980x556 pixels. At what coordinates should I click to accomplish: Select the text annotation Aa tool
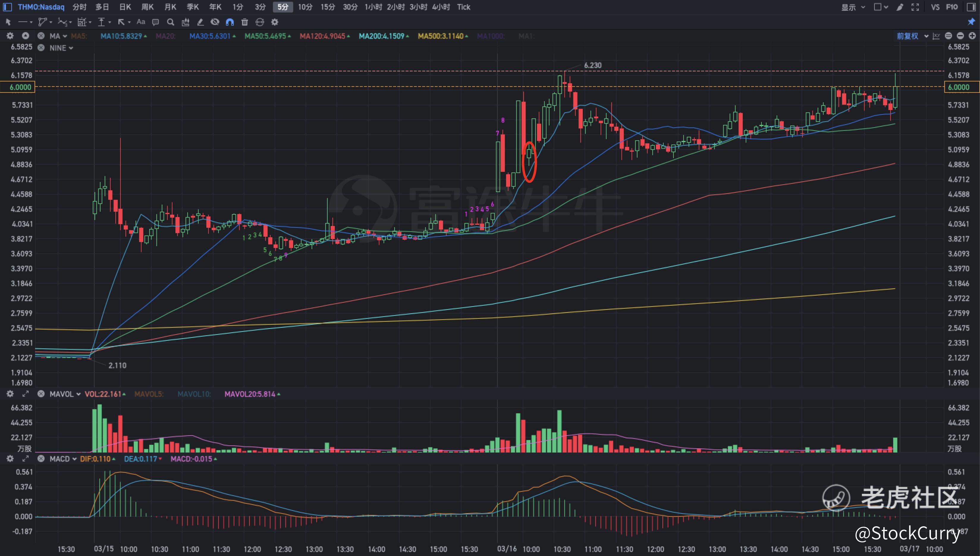141,22
